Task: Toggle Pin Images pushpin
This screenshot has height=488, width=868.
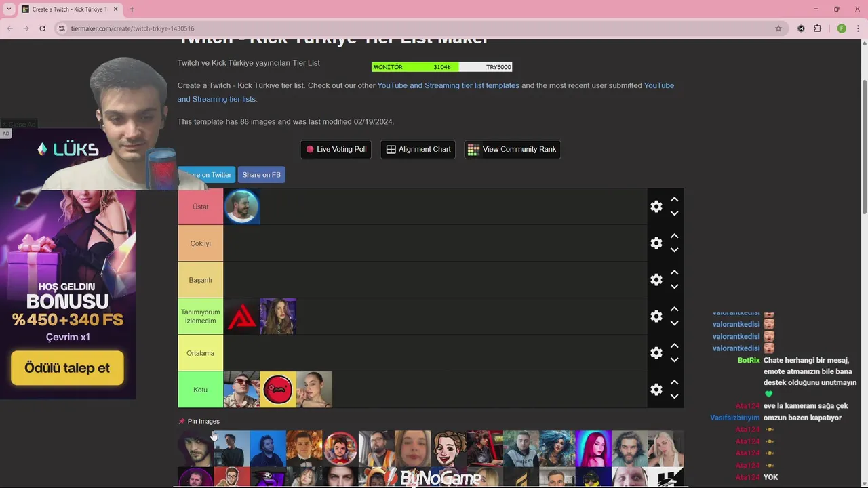Action: click(181, 421)
